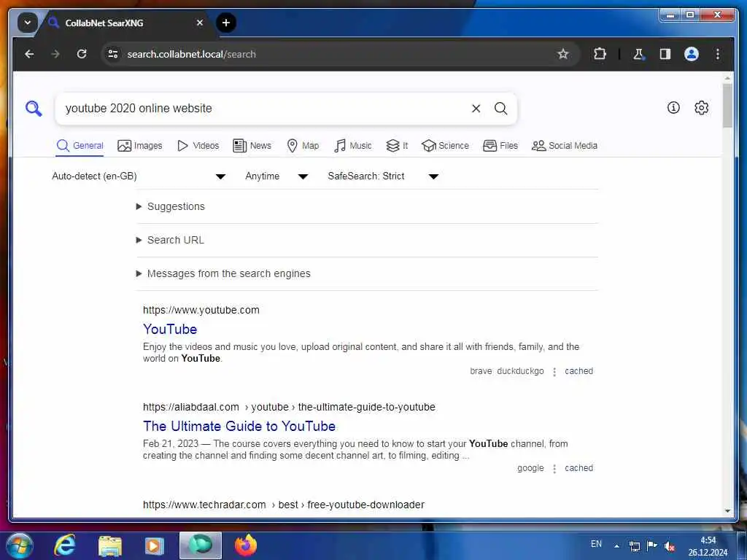Click the search query input field
The height and width of the screenshot is (560, 747).
coord(264,109)
